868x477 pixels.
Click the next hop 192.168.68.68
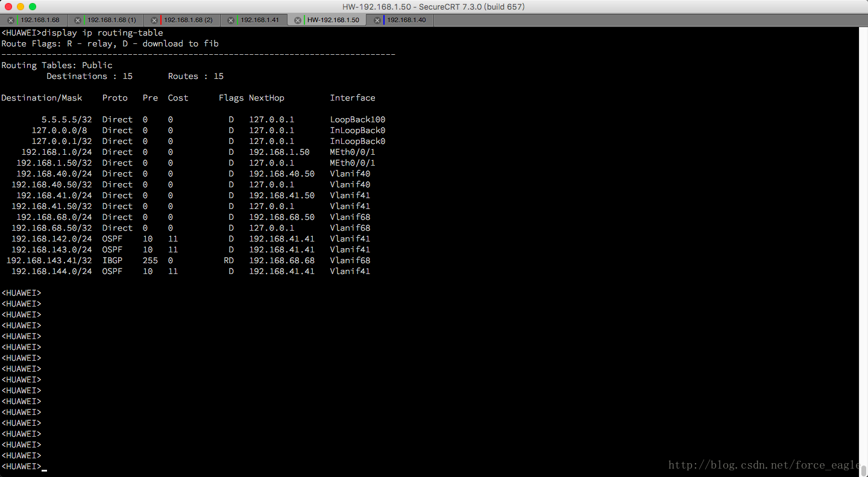[x=281, y=260]
